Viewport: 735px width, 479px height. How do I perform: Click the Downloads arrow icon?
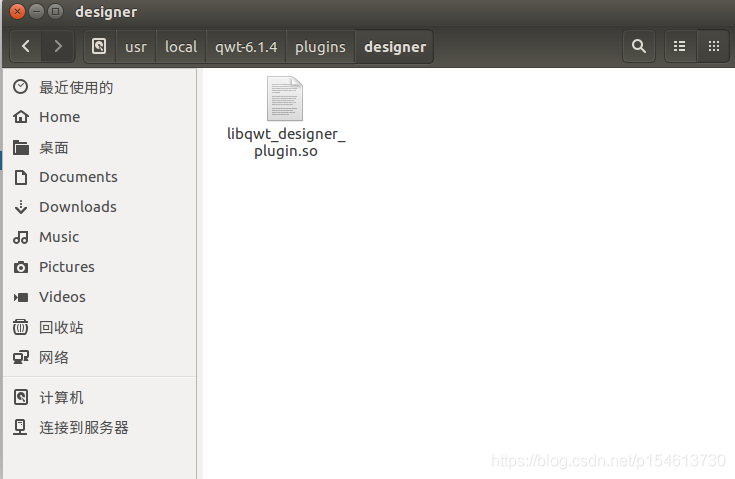click(21, 207)
